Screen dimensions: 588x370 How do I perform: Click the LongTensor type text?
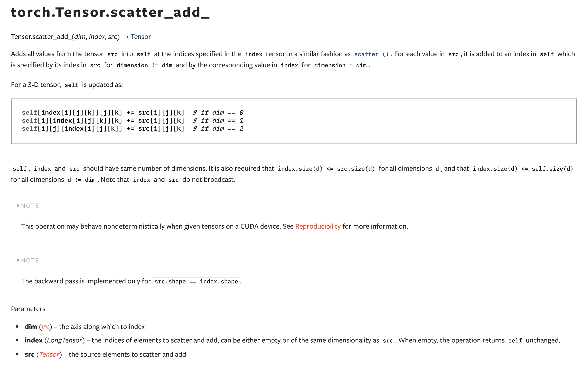[x=64, y=340]
